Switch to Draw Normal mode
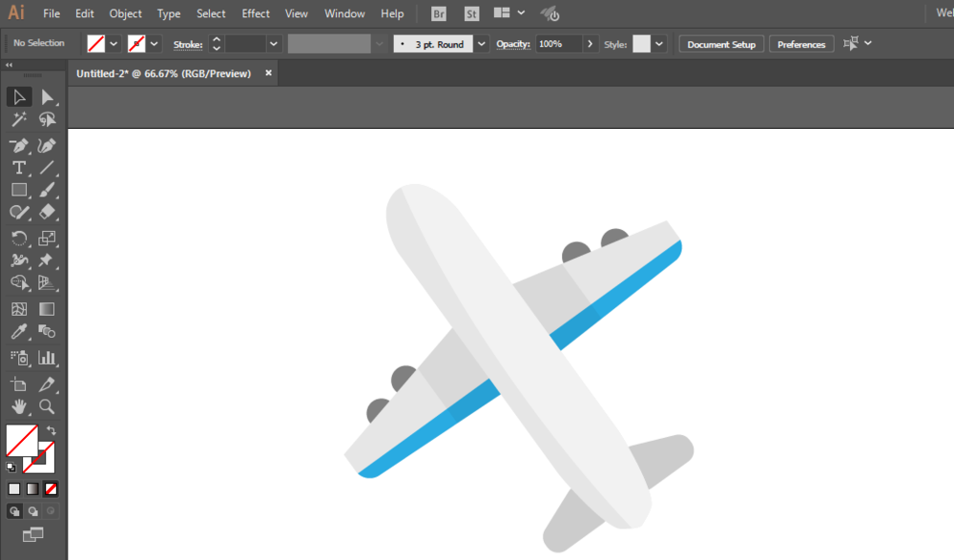 pos(14,511)
